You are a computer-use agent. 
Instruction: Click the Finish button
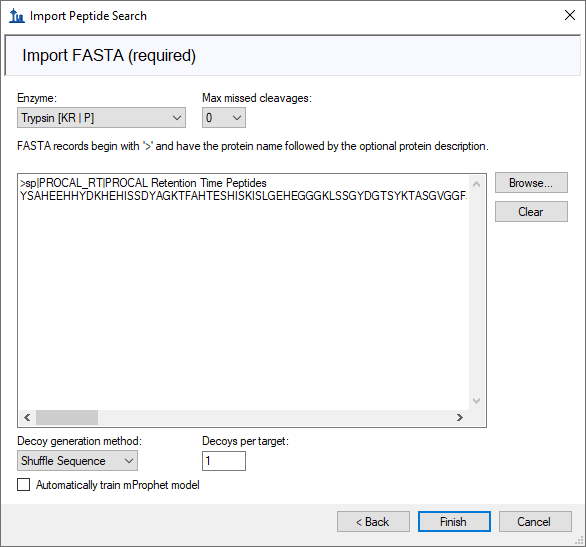tap(454, 521)
